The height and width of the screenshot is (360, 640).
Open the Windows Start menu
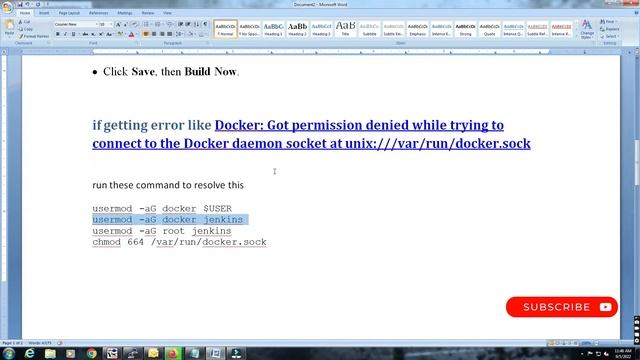pyautogui.click(x=9, y=353)
